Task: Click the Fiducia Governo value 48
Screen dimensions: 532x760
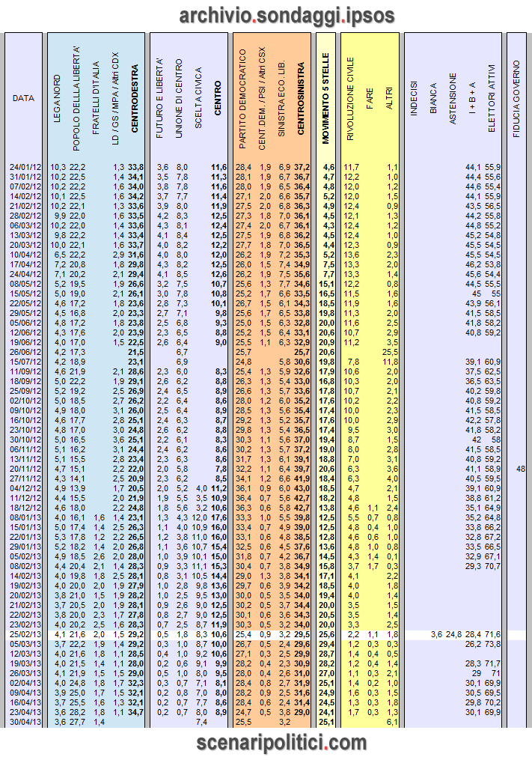Action: click(x=520, y=469)
